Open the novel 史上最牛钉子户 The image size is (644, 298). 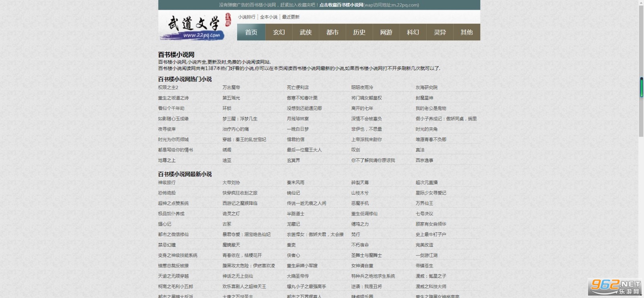point(431,234)
